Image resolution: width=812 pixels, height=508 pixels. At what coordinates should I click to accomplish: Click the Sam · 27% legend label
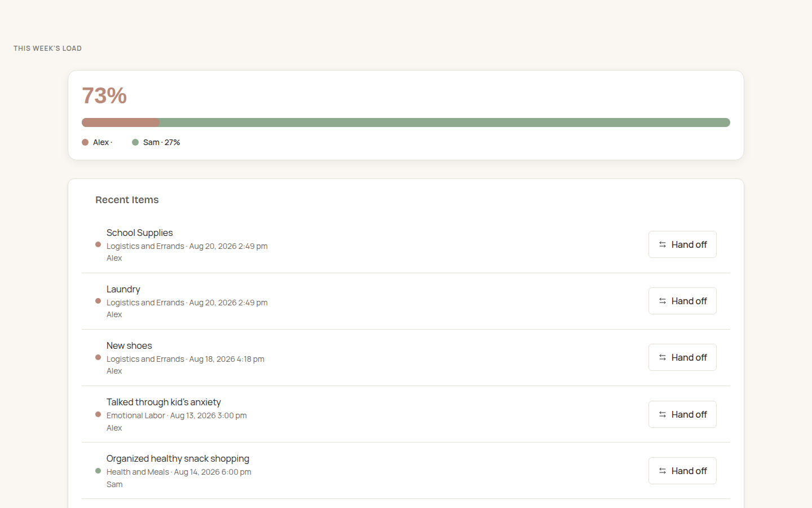click(161, 142)
